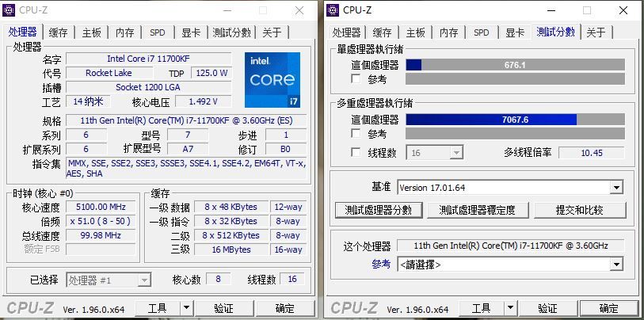The height and width of the screenshot is (320, 644).
Task: Open 内存 tab in right window
Action: tap(448, 32)
